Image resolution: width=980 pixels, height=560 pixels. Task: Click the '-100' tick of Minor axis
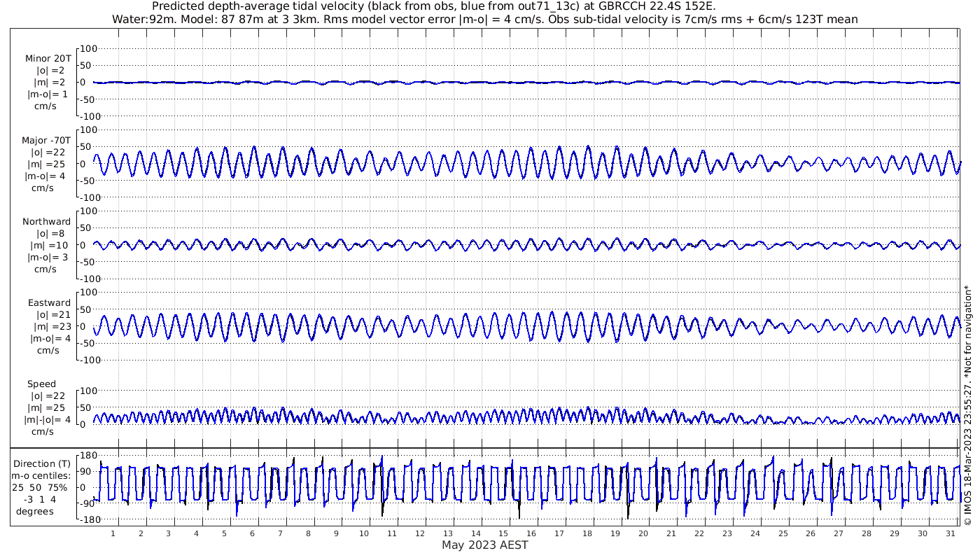pos(89,116)
